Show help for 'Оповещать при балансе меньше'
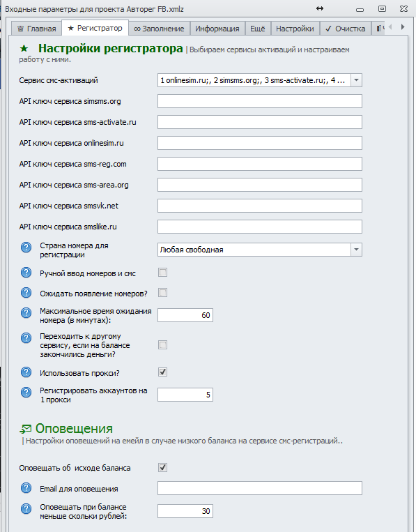Image resolution: width=416 pixels, height=532 pixels. click(x=26, y=508)
